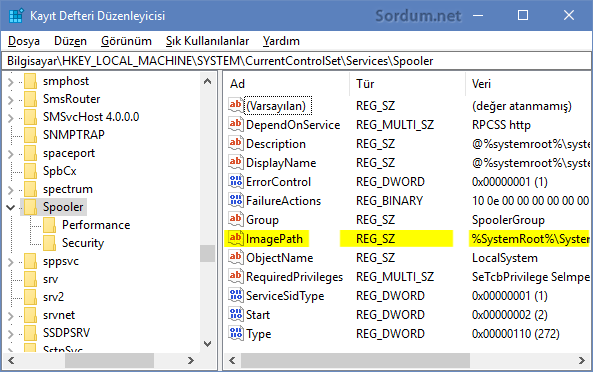Click the string icon next to DisplayName
593x372 pixels.
[x=235, y=162]
